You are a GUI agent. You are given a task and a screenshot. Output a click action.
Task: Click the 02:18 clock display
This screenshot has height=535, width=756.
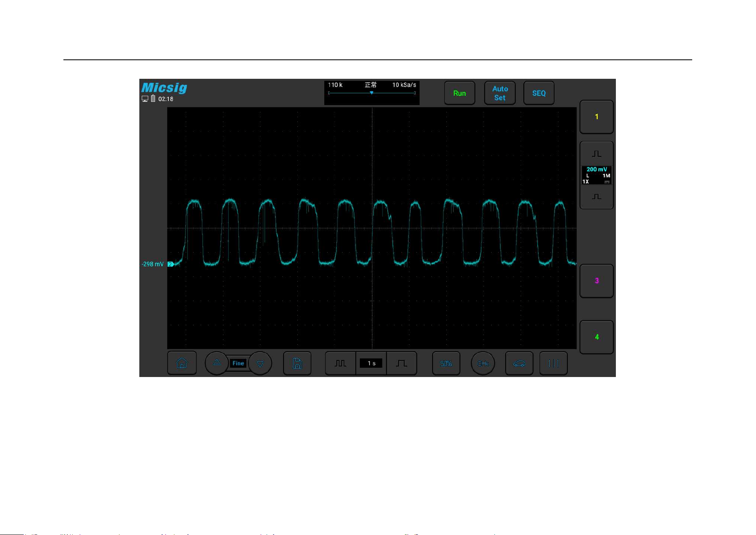pyautogui.click(x=166, y=99)
